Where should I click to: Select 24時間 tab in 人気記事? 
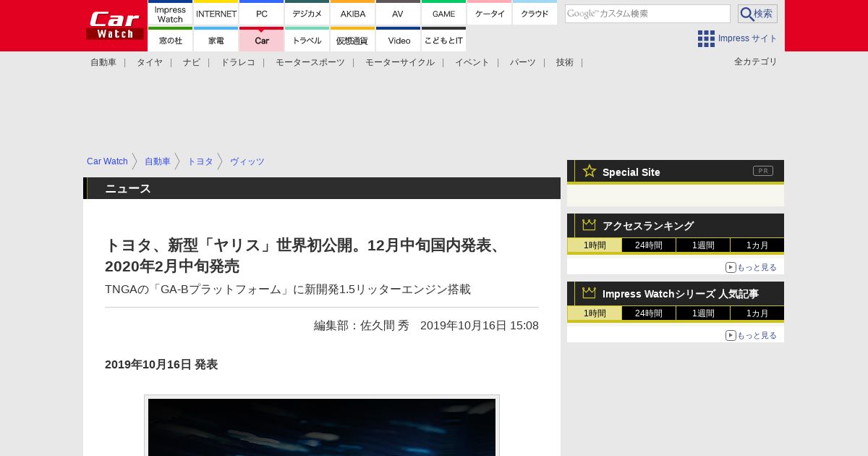tap(649, 313)
